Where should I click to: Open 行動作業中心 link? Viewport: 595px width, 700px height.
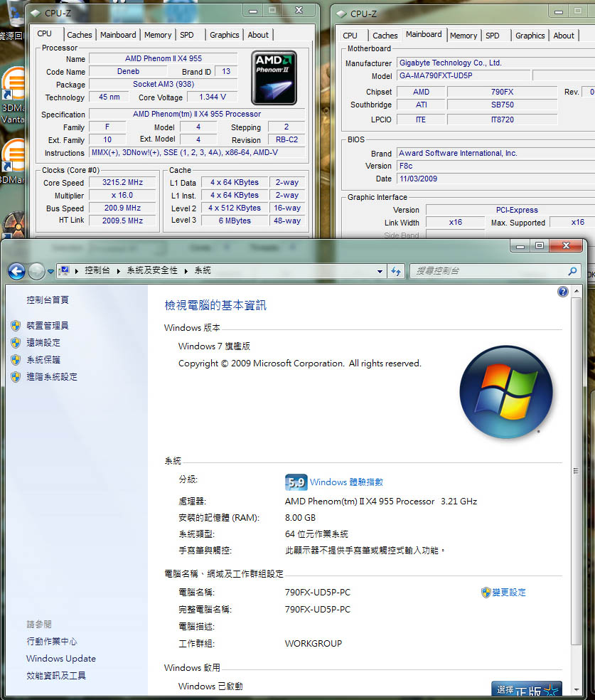52,642
